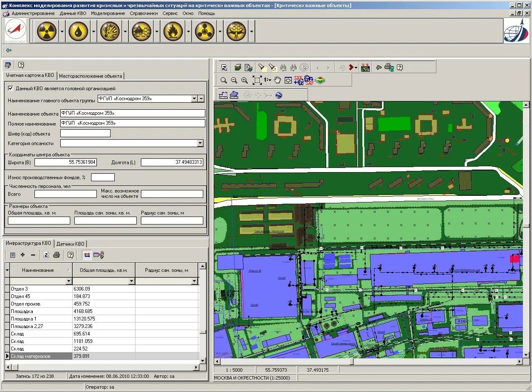Open the chemical hazard molecule icon
Screen dimensions: 532x392
tap(204, 31)
